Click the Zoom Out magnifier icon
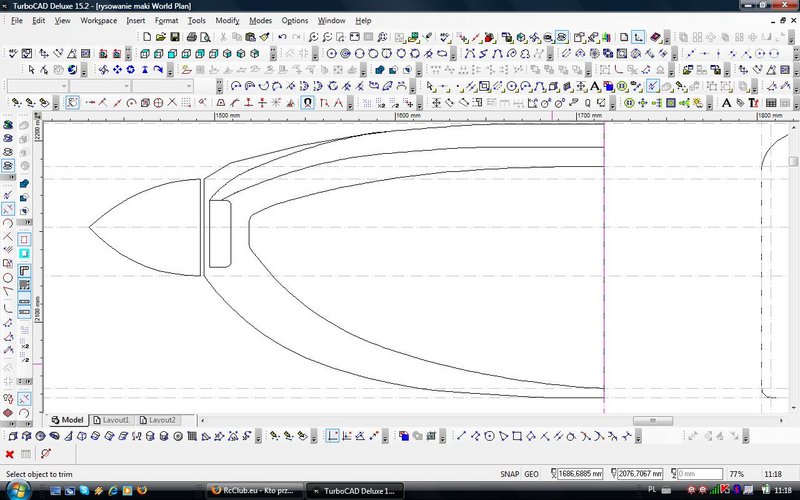The image size is (800, 500). point(327,37)
